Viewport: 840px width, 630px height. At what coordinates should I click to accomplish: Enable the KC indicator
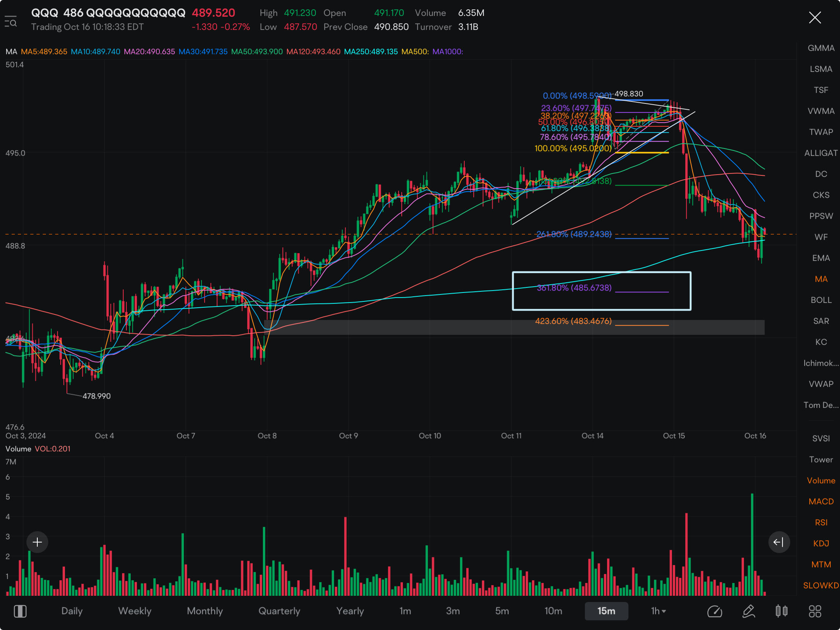coord(821,342)
